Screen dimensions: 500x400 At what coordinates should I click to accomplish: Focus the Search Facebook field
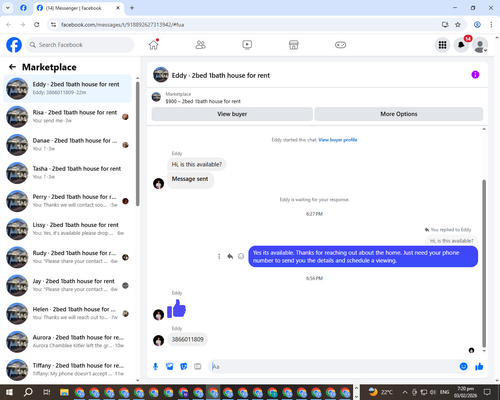[80, 45]
